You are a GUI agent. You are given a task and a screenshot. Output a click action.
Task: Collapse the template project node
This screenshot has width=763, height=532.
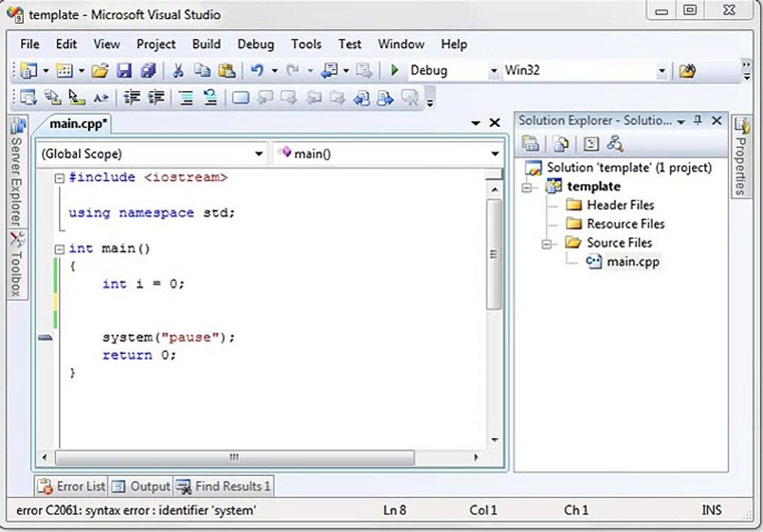click(x=526, y=187)
